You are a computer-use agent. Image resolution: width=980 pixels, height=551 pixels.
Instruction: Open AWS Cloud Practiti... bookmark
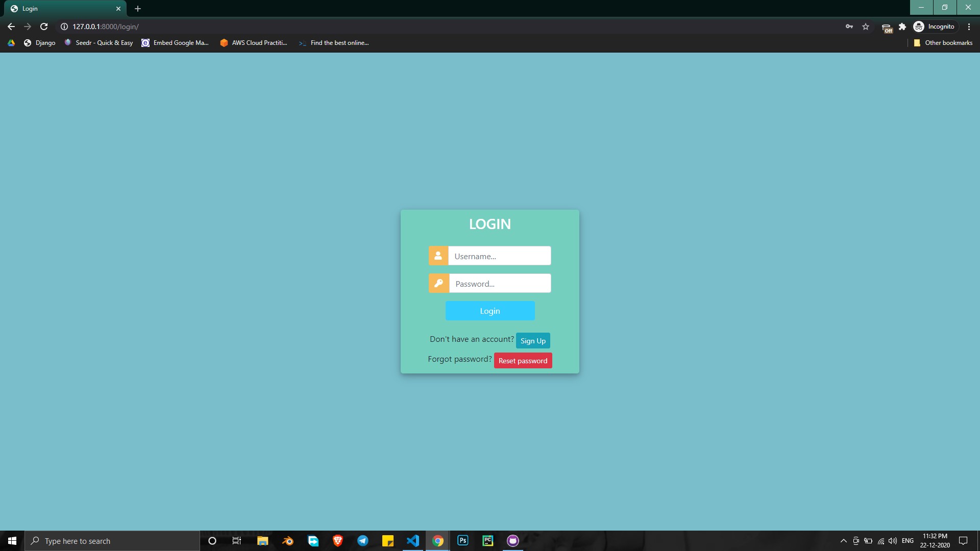point(254,43)
